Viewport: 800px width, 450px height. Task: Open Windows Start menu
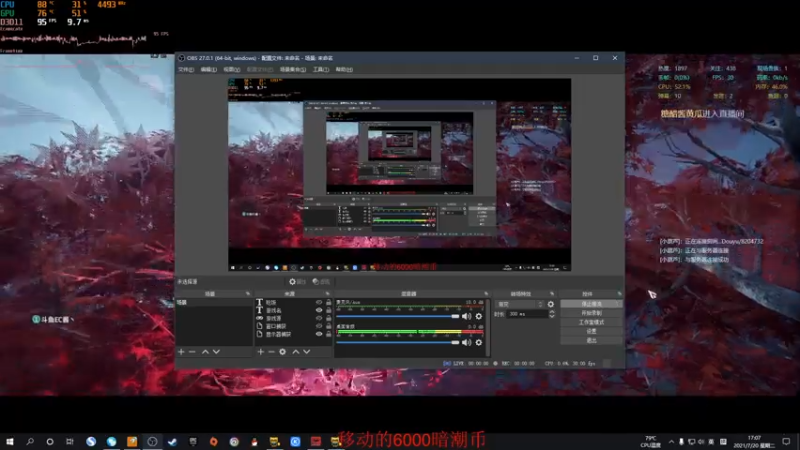coord(10,441)
